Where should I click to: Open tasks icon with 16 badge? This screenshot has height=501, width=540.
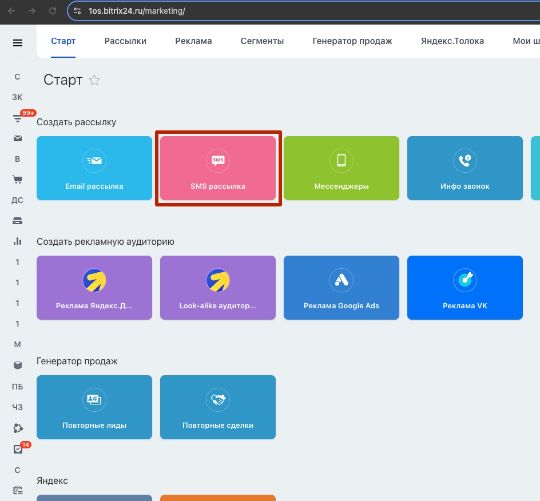pyautogui.click(x=18, y=449)
